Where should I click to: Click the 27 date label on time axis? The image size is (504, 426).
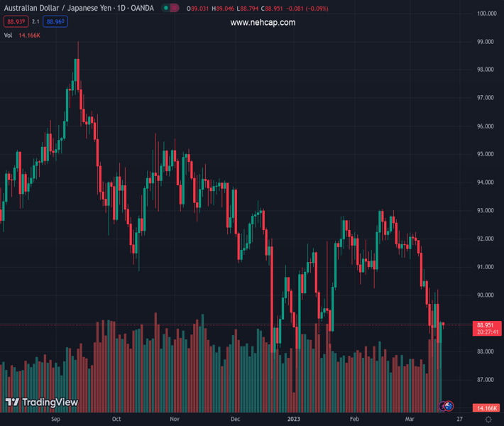coord(460,419)
